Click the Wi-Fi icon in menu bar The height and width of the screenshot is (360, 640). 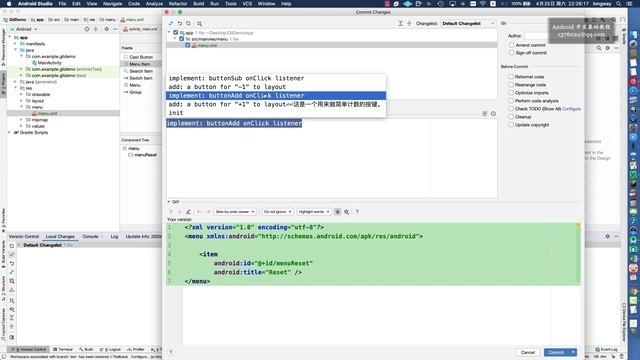pos(482,4)
